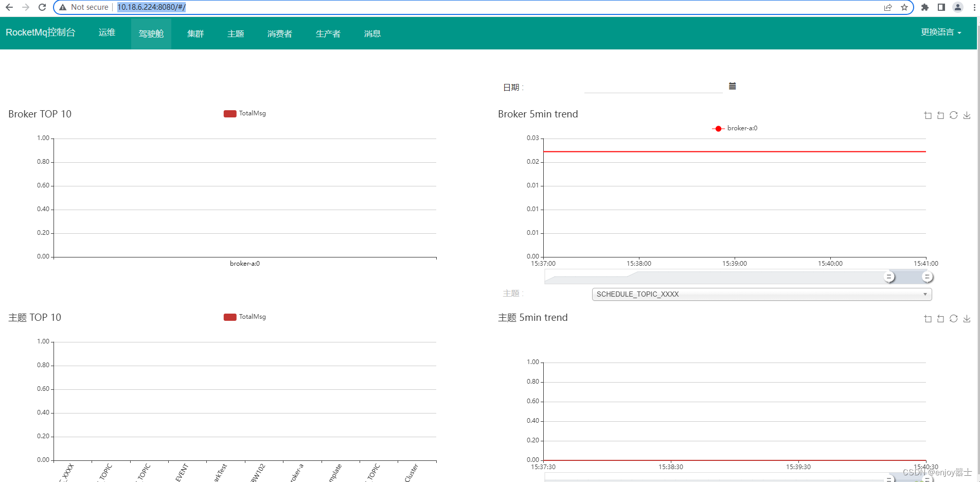Select the data zoom tool on Broker 5min trend
The width and height of the screenshot is (980, 482).
[928, 115]
